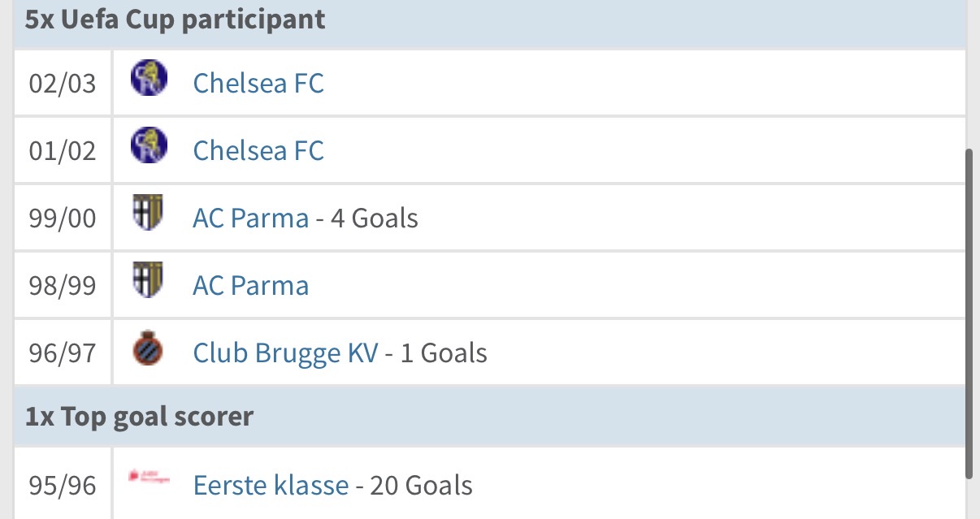Click the "1x Top goal scorer" header
Image resolution: width=980 pixels, height=519 pixels.
click(x=139, y=417)
